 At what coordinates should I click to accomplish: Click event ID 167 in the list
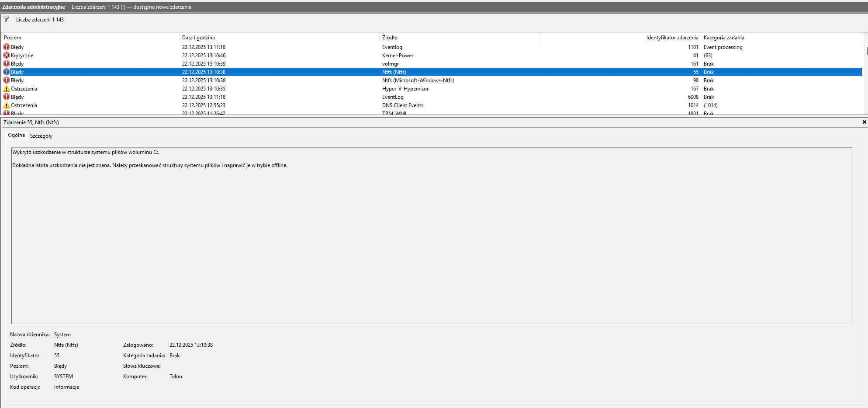coord(695,89)
